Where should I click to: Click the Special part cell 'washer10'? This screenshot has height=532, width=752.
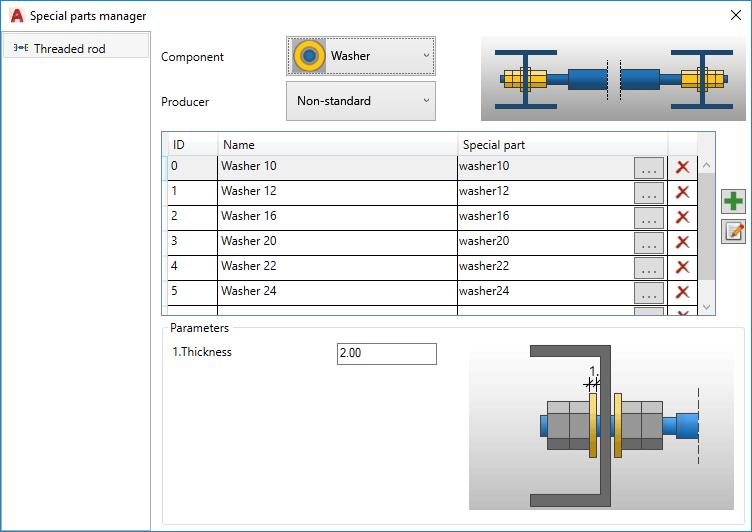pos(545,168)
